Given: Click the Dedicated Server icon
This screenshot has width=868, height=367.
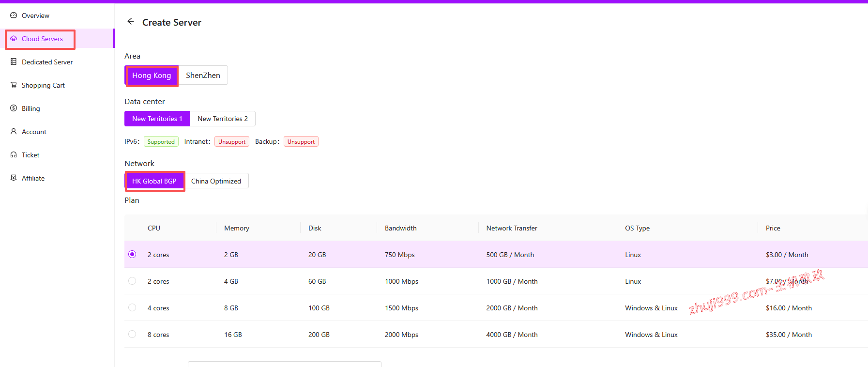Looking at the screenshot, I should 14,62.
